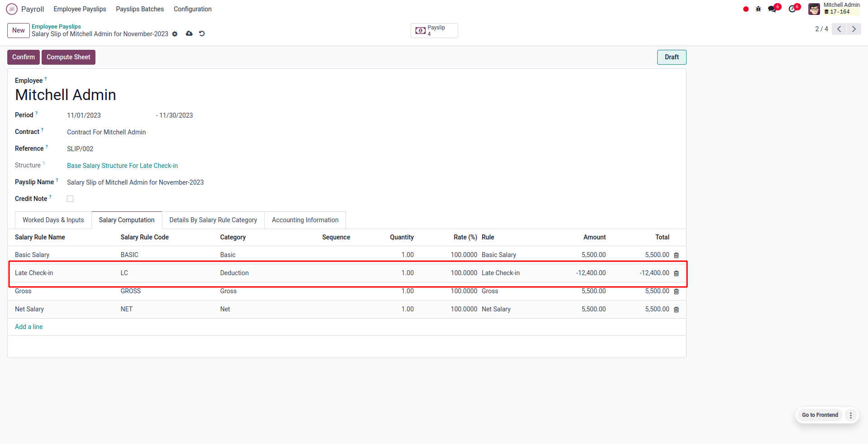Screen dimensions: 868x444
Task: Open the activities clock icon
Action: [x=792, y=9]
